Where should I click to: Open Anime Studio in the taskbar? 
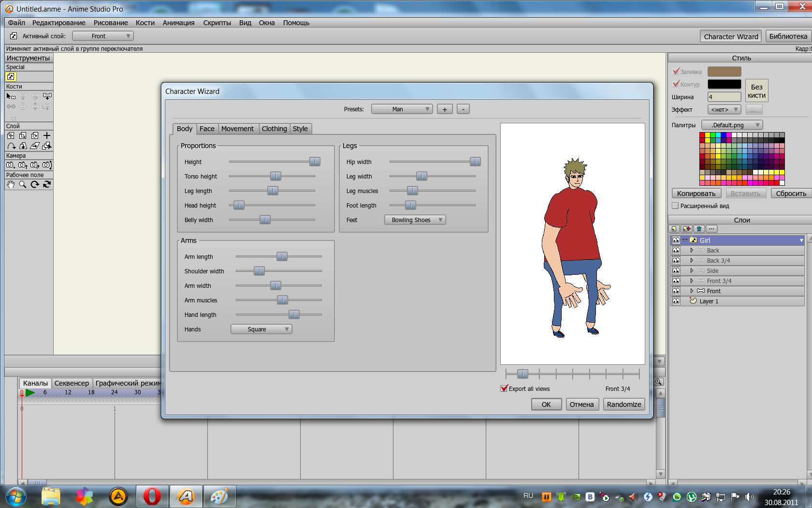pos(186,496)
